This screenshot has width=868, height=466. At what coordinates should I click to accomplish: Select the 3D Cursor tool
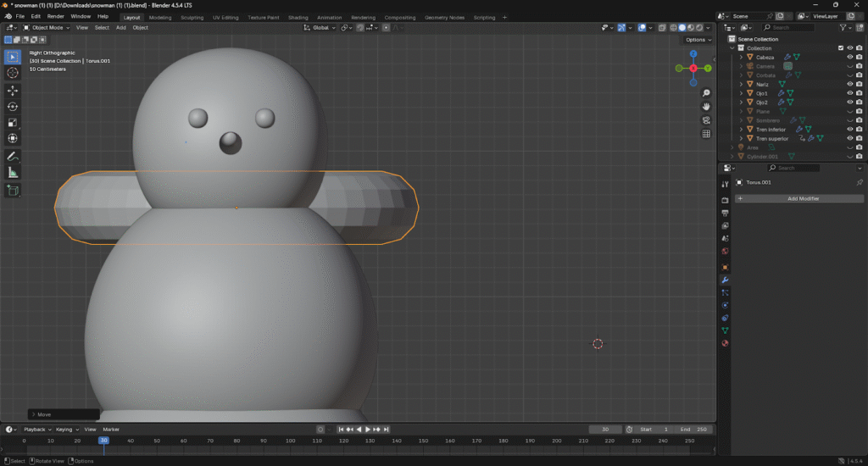tap(13, 73)
